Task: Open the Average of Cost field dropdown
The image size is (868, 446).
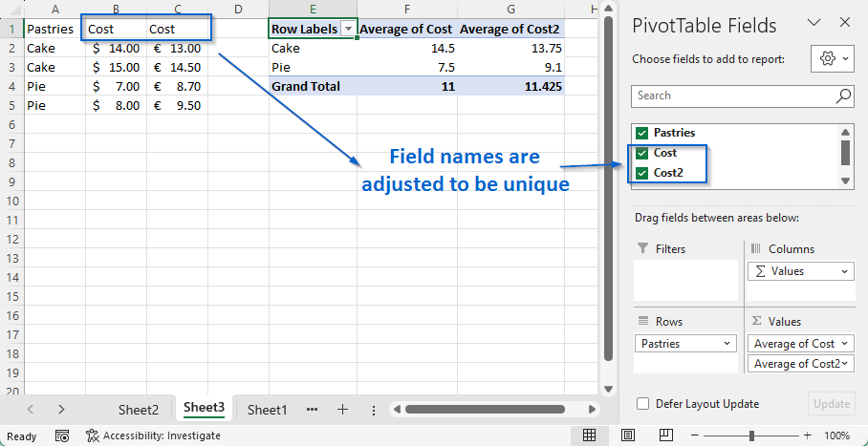Action: (x=844, y=344)
